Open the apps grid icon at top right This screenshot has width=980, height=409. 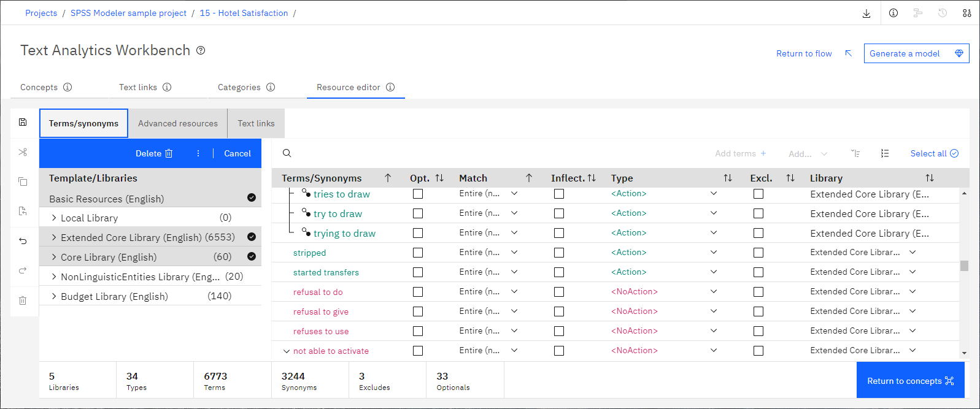pos(967,13)
